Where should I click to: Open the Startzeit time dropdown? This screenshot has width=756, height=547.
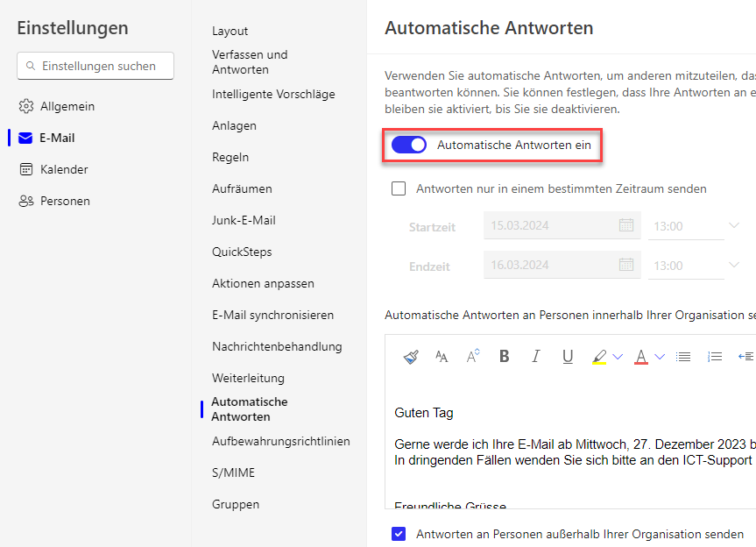733,226
